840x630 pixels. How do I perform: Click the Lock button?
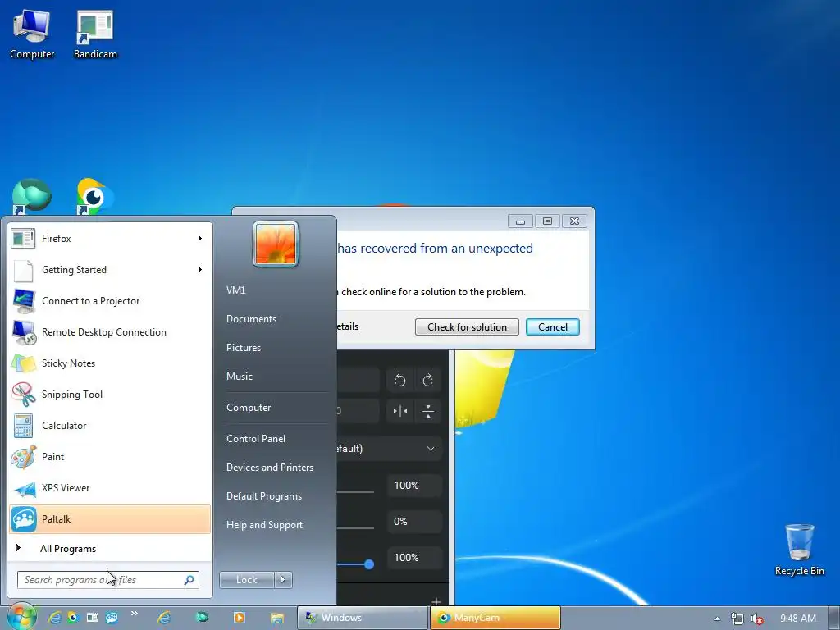point(246,580)
